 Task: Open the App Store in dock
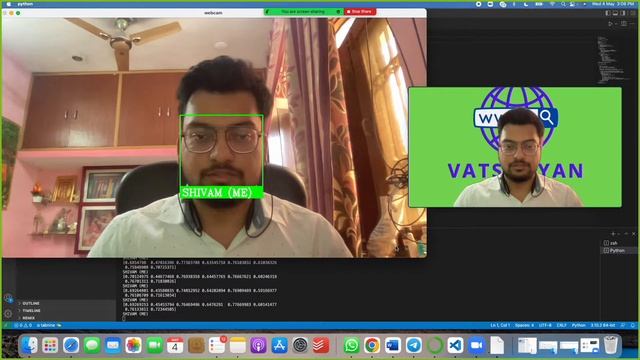coord(279,346)
